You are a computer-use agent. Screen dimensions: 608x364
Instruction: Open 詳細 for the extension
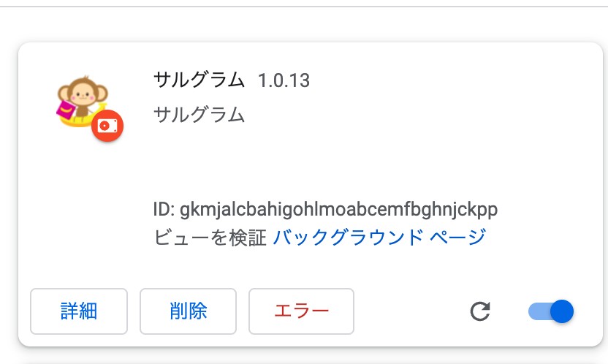click(79, 311)
